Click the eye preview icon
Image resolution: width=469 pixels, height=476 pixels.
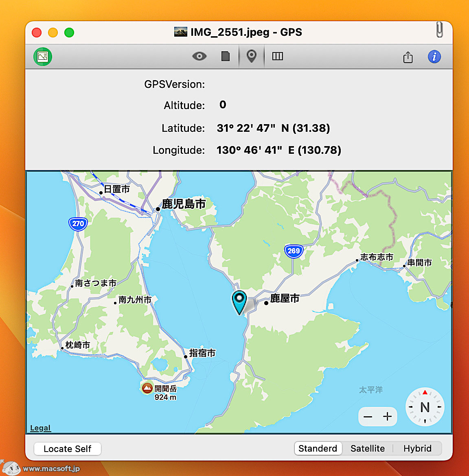coord(199,57)
